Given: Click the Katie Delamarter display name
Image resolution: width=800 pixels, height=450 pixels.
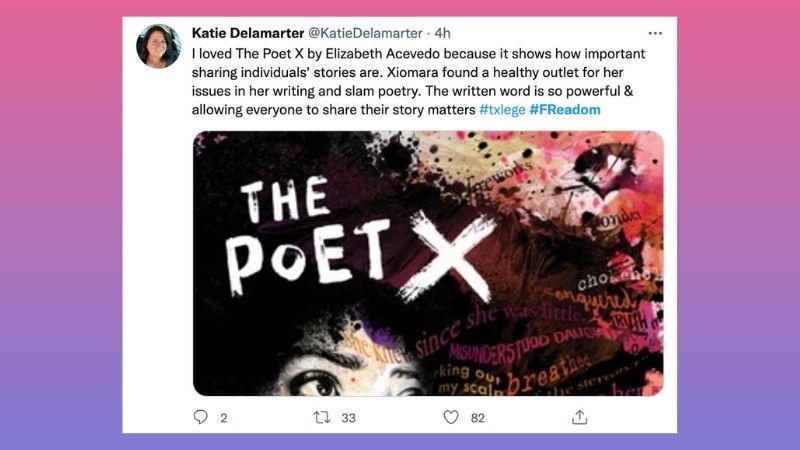Looking at the screenshot, I should (x=255, y=33).
